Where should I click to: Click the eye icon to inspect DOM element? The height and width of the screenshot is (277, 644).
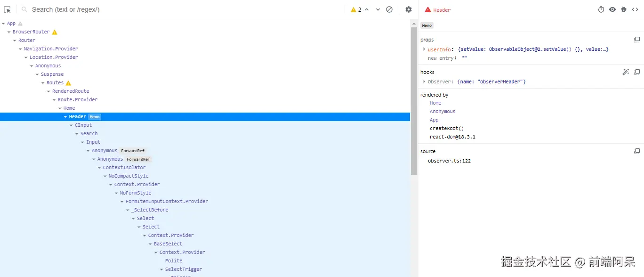pos(612,9)
